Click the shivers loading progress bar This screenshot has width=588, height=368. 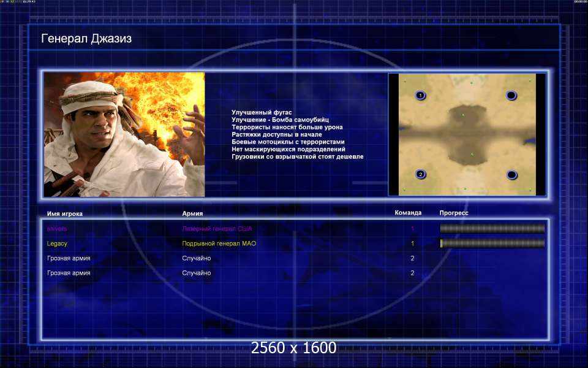[x=492, y=228]
